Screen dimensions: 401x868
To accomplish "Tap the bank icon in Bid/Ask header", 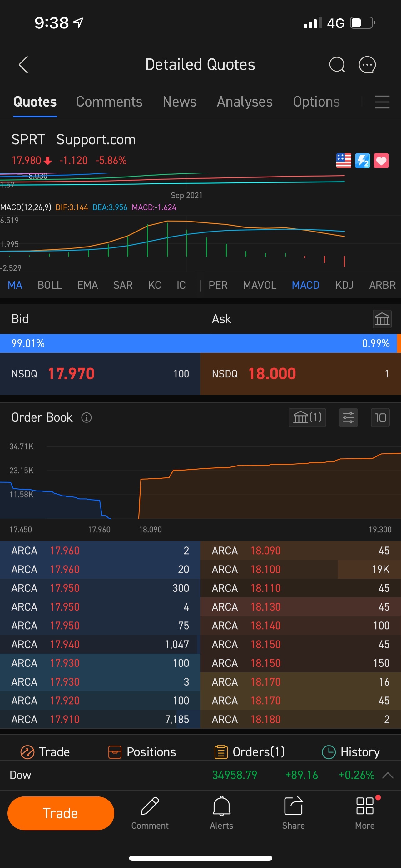I will (382, 319).
